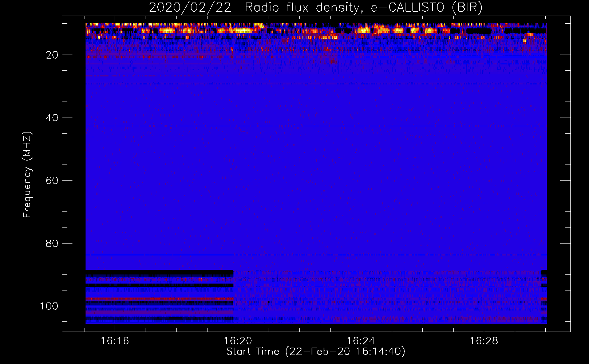
Task: Click the 16:28 time tick label
Action: pos(484,341)
